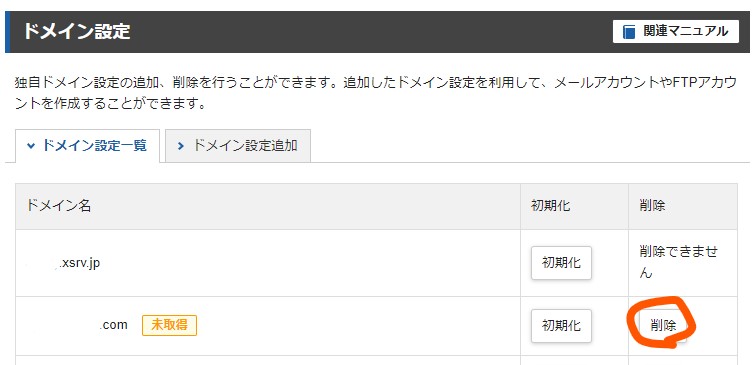
Task: Click 初期化 button for the xsrv.jp domain
Action: (x=561, y=263)
